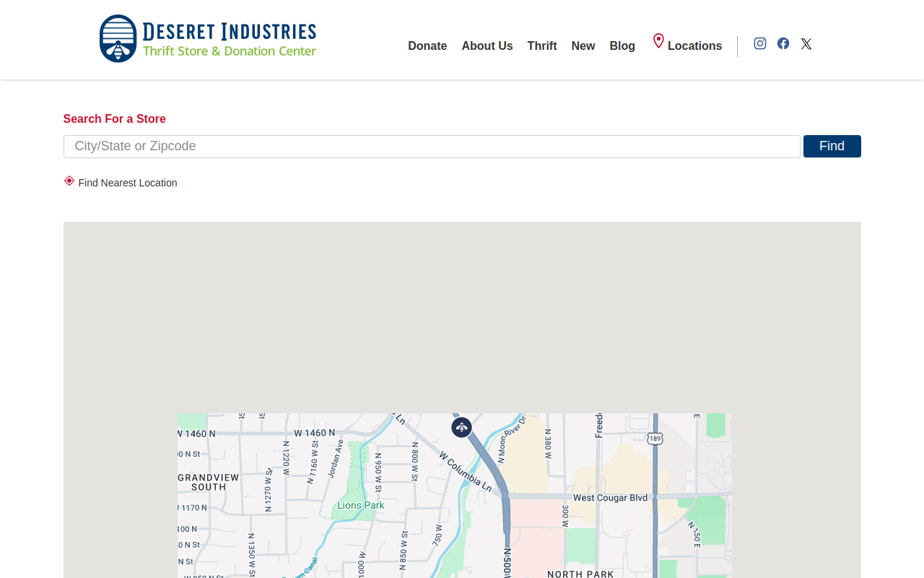Click the Find button
This screenshot has height=578, width=924.
pyautogui.click(x=832, y=146)
